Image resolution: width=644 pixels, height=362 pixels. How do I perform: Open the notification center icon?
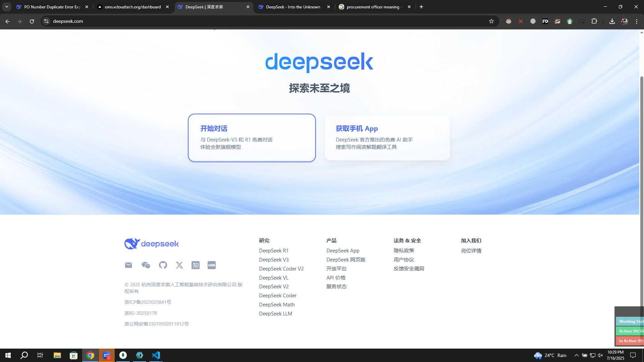coord(633,355)
